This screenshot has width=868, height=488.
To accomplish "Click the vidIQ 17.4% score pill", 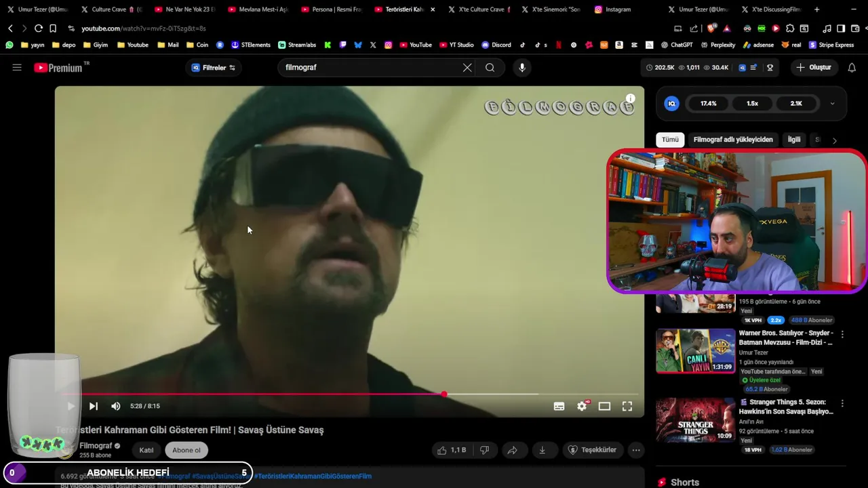I will (x=708, y=104).
